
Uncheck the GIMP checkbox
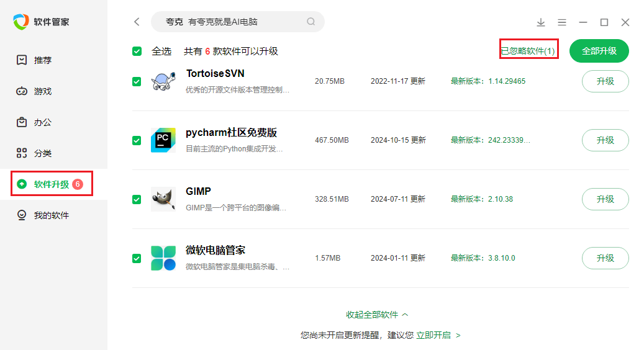pos(137,199)
